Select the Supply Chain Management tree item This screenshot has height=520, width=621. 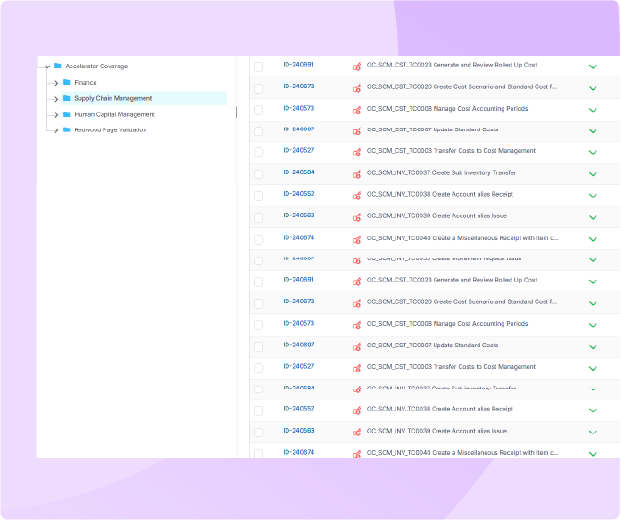coord(113,98)
